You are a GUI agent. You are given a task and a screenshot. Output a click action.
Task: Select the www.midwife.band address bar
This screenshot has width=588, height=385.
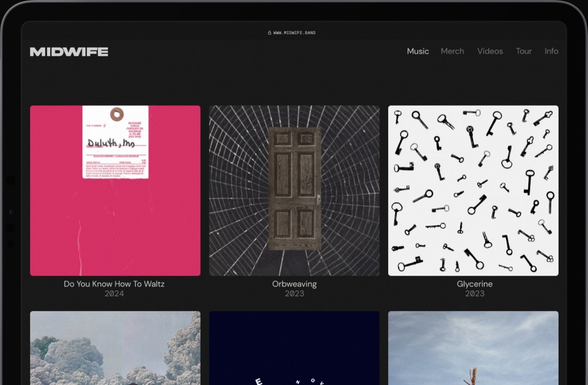pyautogui.click(x=292, y=33)
